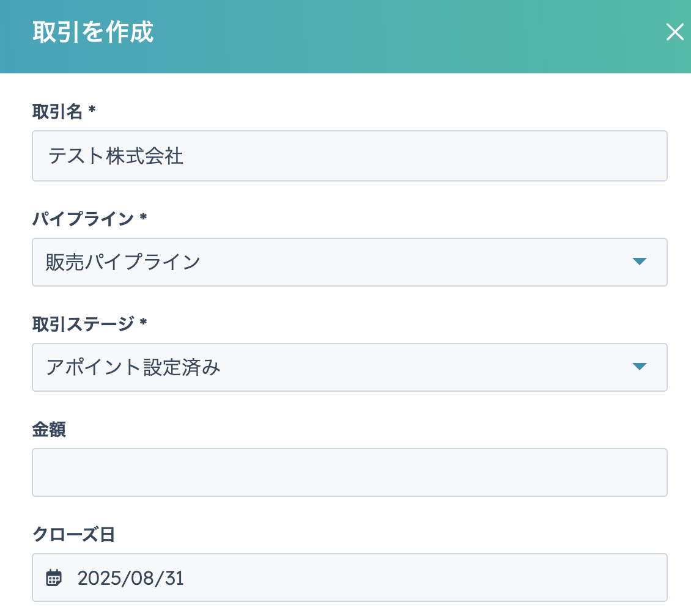Click the 取引を作成 dialog title
Viewport: 691px width, 616px height.
(93, 33)
